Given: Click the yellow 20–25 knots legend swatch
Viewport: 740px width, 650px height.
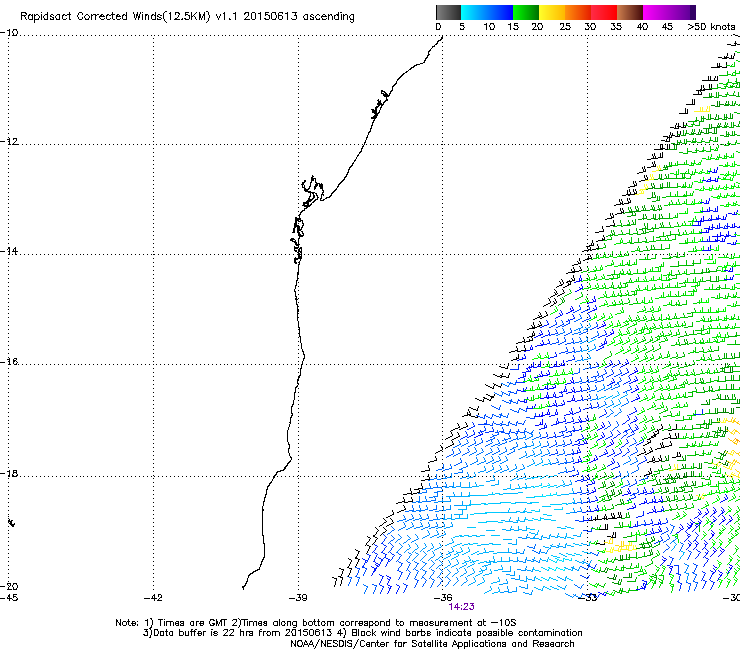Looking at the screenshot, I should 552,12.
